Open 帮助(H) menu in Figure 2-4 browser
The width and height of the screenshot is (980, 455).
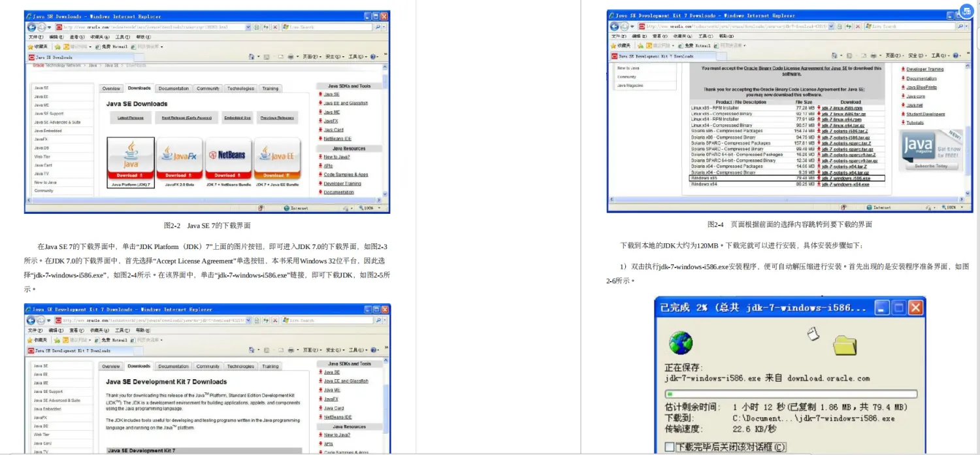[x=725, y=37]
